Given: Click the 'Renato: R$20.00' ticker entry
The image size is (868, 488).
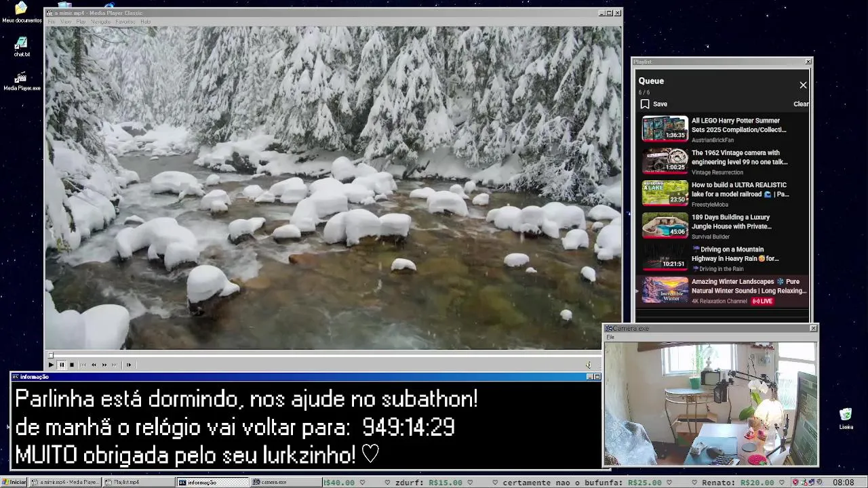Looking at the screenshot, I should click(x=738, y=483).
